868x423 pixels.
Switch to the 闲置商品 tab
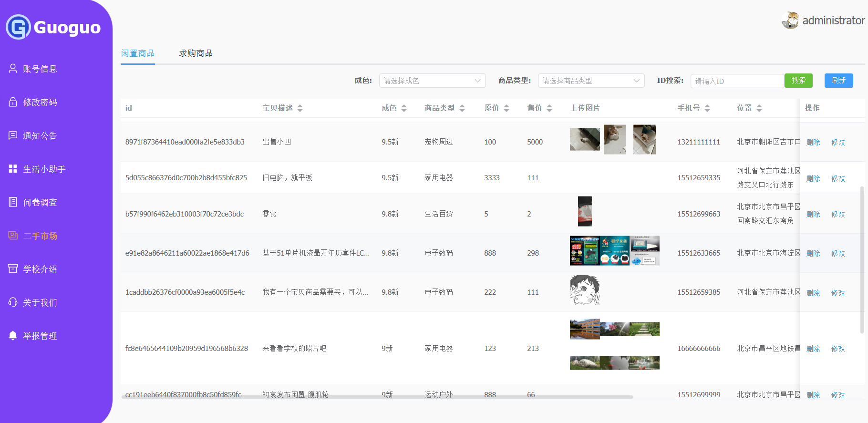[x=138, y=53]
